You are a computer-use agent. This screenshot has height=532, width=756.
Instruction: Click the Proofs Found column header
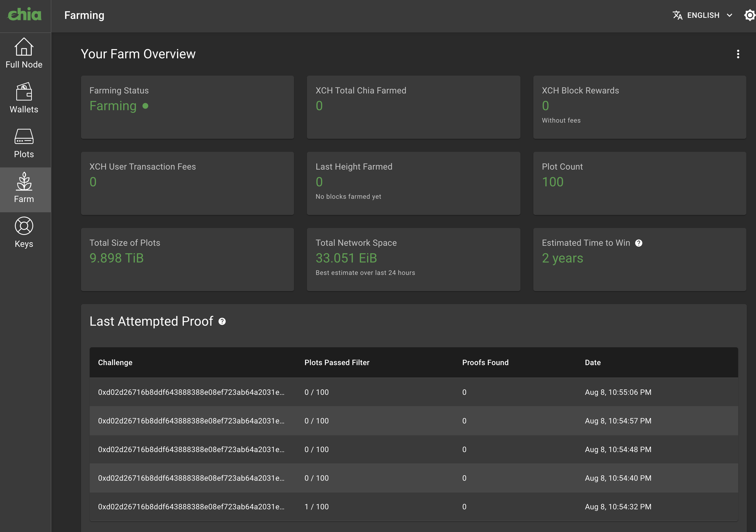485,363
